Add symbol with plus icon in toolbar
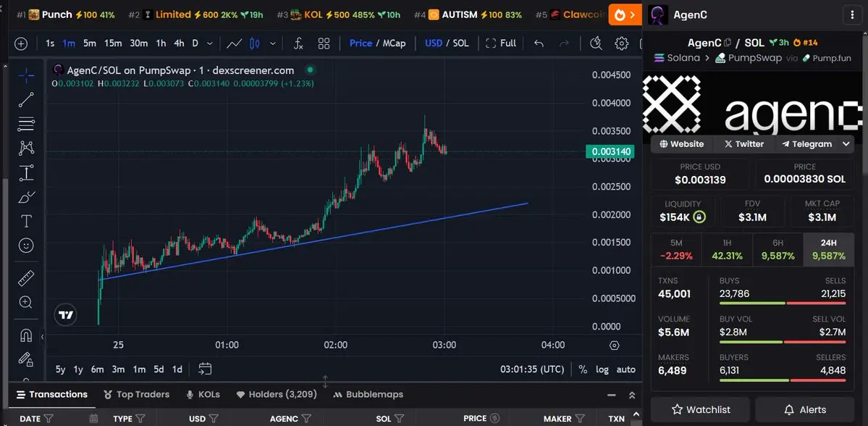This screenshot has height=426, width=868. click(21, 43)
